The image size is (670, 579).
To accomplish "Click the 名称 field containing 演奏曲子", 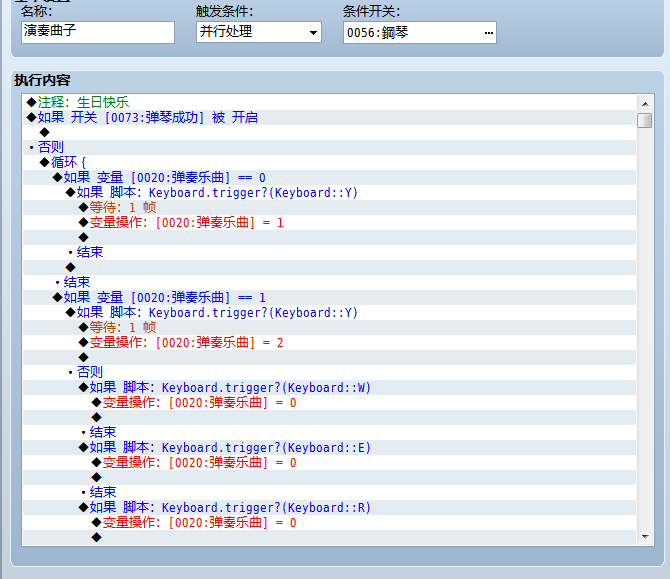I will pyautogui.click(x=98, y=32).
